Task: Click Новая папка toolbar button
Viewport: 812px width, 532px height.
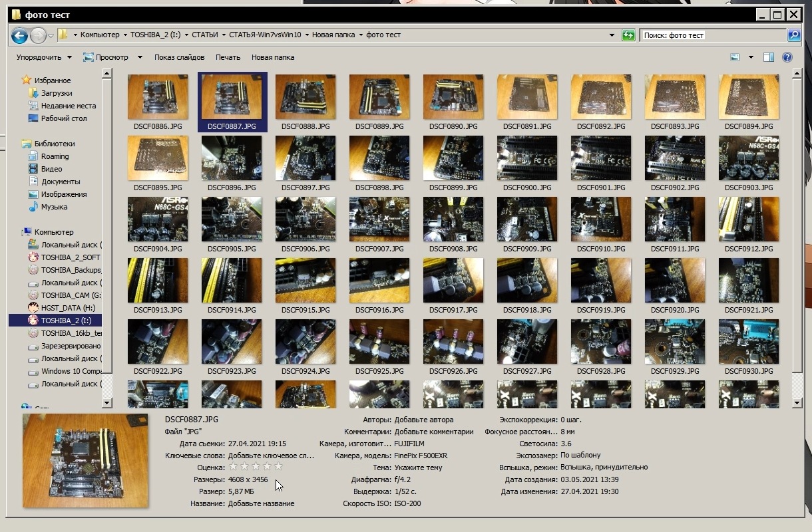Action: click(273, 57)
